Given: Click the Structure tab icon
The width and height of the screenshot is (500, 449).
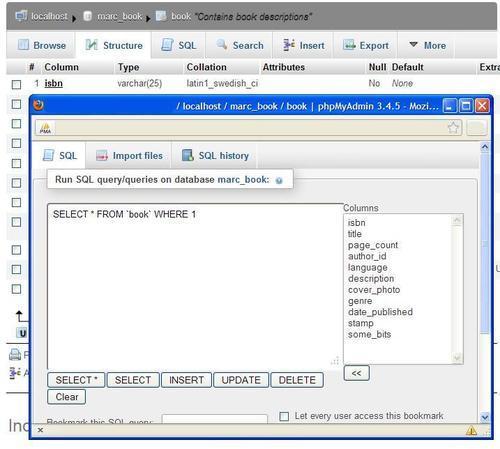Looking at the screenshot, I should pos(91,45).
